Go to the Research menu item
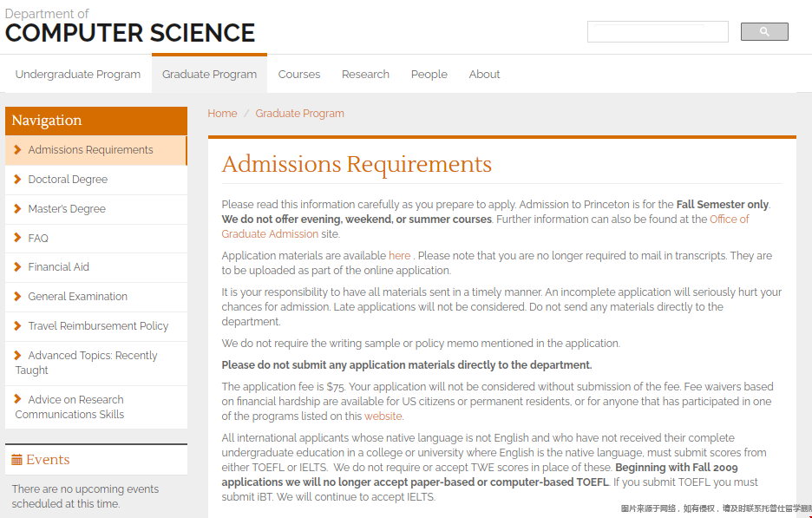 coord(365,75)
